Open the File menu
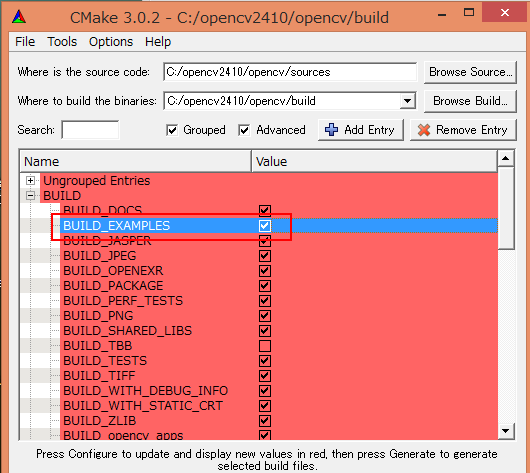This screenshot has height=473, width=530. click(25, 42)
